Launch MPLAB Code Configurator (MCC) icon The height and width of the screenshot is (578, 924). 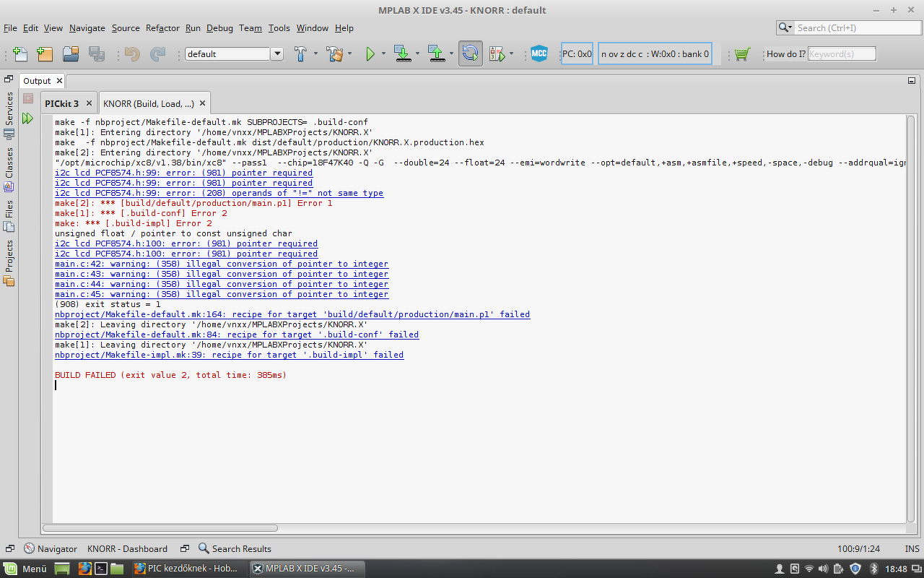pos(539,54)
